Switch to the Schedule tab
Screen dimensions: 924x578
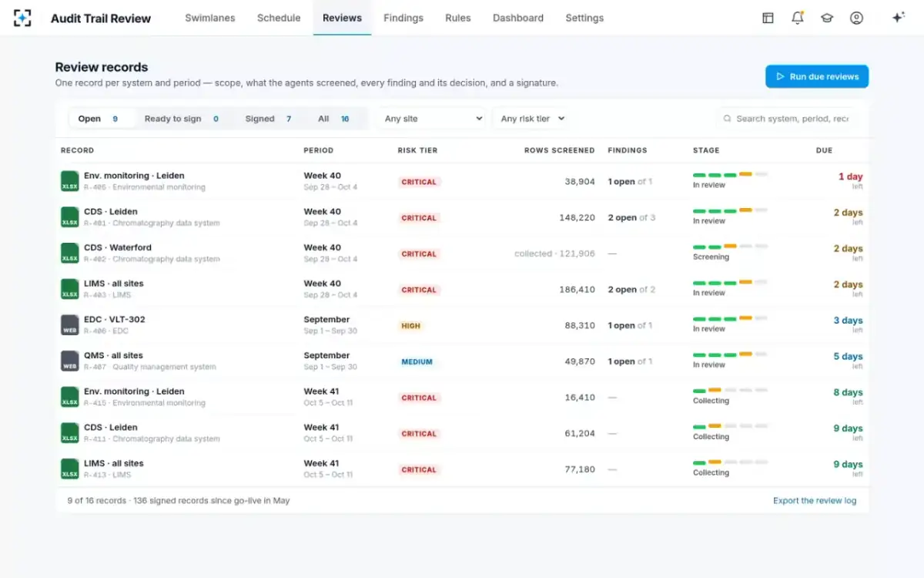pos(279,18)
